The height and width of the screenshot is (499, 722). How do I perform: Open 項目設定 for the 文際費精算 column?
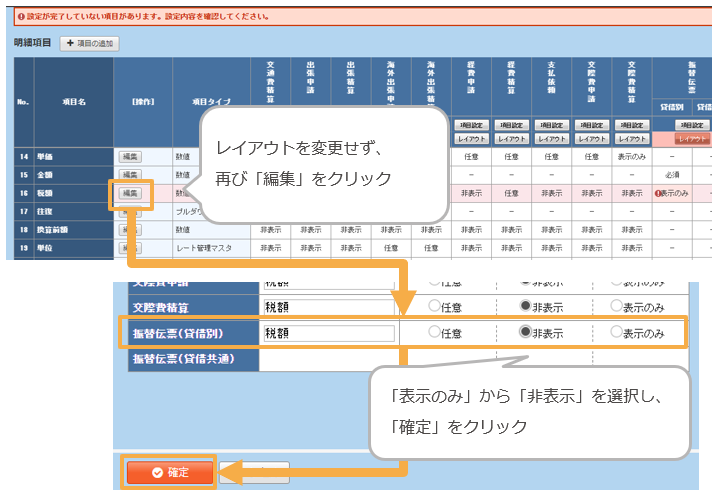[x=630, y=125]
